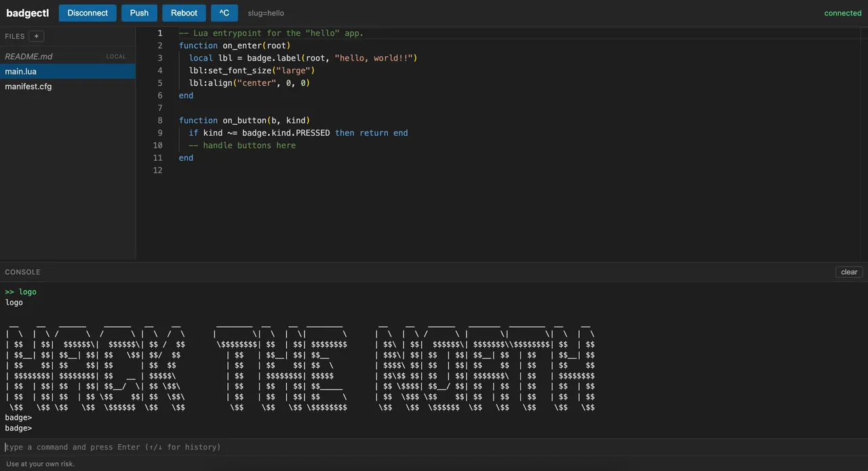868x471 pixels.
Task: Click the badgectl app title
Action: tap(26, 13)
